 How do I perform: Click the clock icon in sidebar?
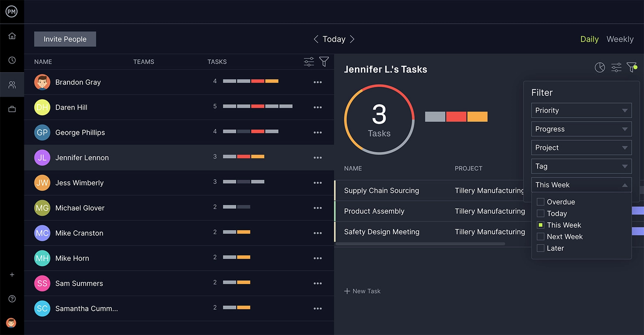coord(12,60)
